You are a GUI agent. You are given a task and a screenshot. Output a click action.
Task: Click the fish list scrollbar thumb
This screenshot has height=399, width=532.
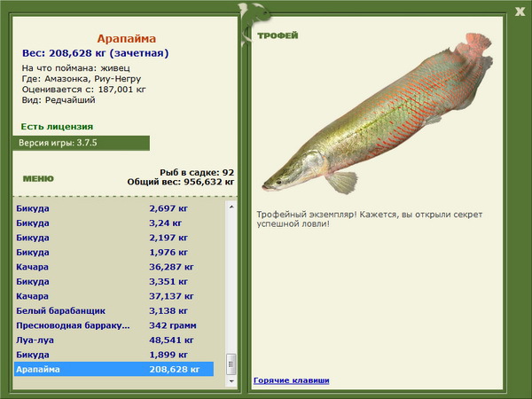[x=231, y=364]
